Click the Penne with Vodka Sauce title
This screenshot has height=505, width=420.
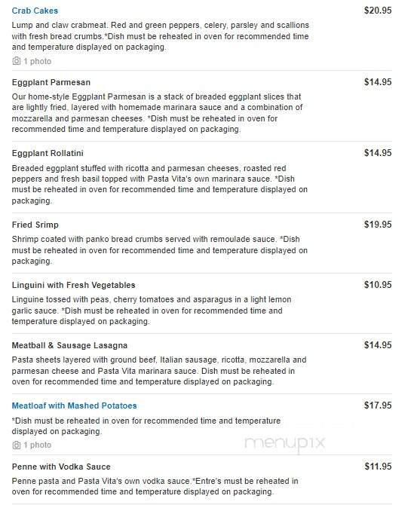[61, 467]
